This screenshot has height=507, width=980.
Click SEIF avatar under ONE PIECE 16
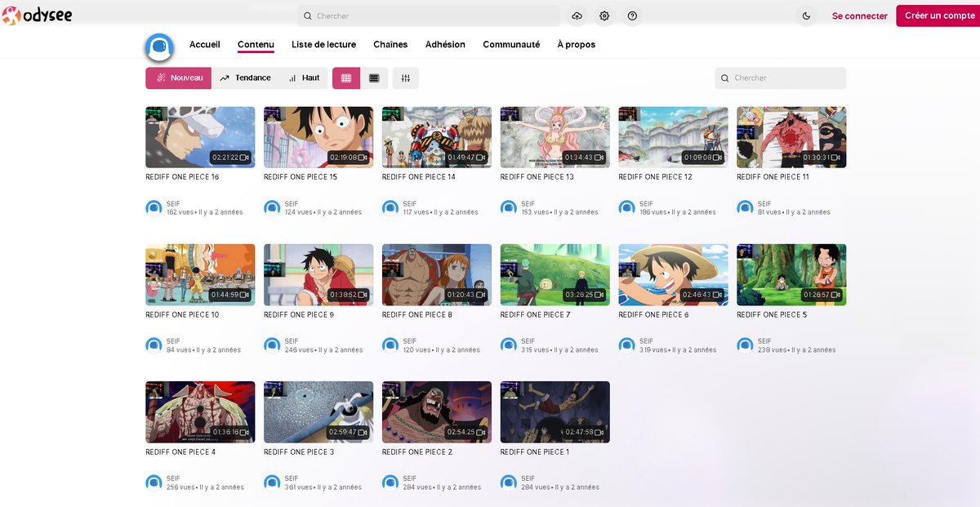pyautogui.click(x=154, y=208)
